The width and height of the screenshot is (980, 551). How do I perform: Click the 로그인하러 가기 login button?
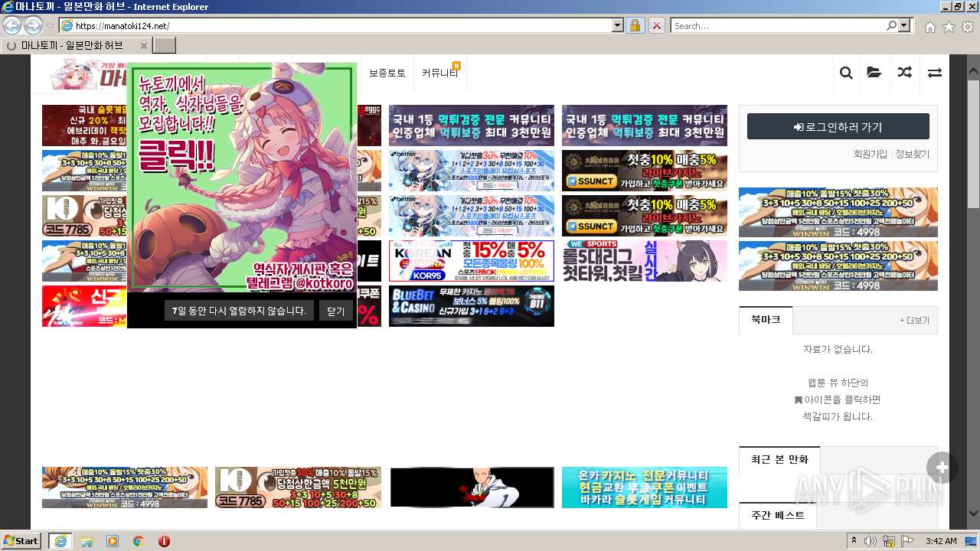[838, 126]
